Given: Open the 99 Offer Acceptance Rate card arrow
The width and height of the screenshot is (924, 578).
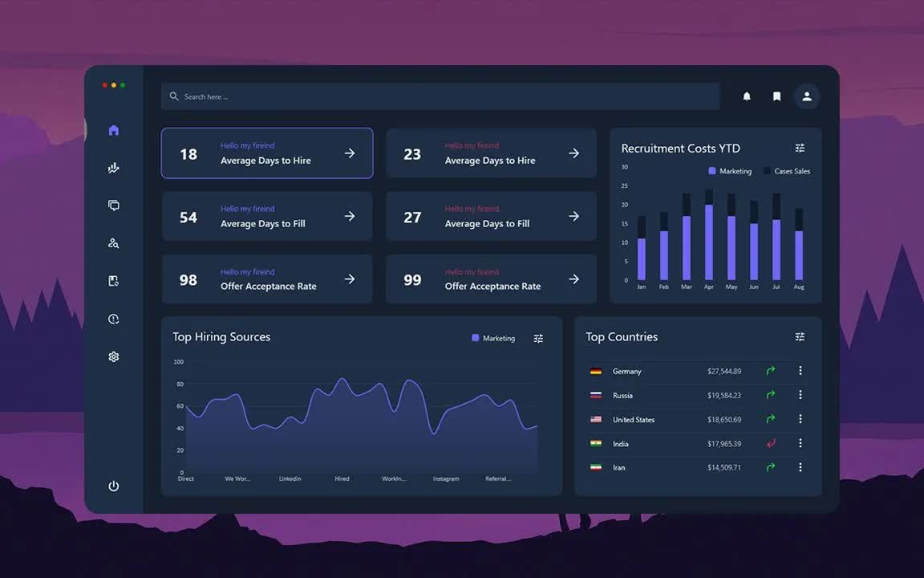Looking at the screenshot, I should tap(574, 279).
